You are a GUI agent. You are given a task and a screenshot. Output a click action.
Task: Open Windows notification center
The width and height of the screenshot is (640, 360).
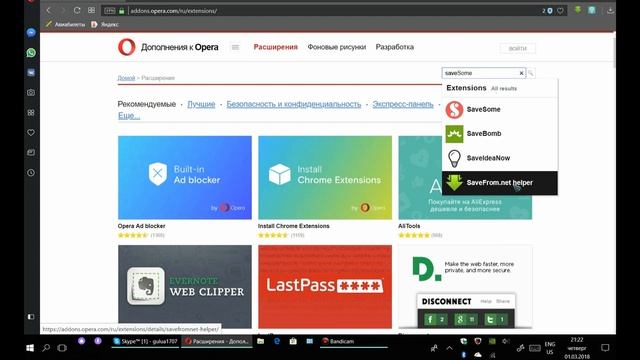click(x=605, y=348)
